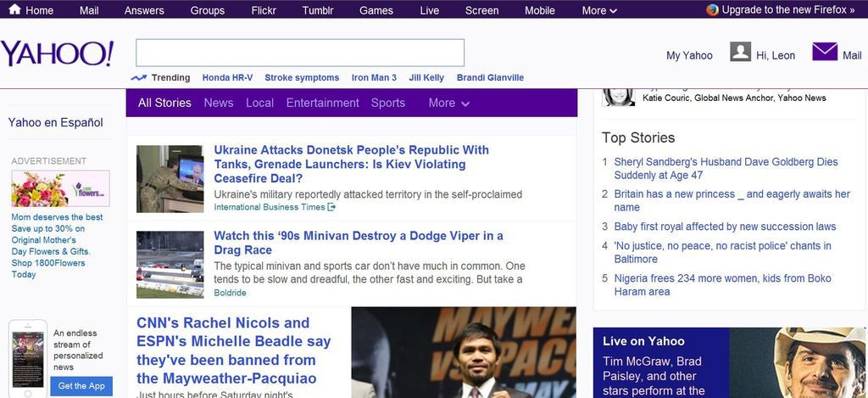Click the Get the App button

tap(81, 386)
